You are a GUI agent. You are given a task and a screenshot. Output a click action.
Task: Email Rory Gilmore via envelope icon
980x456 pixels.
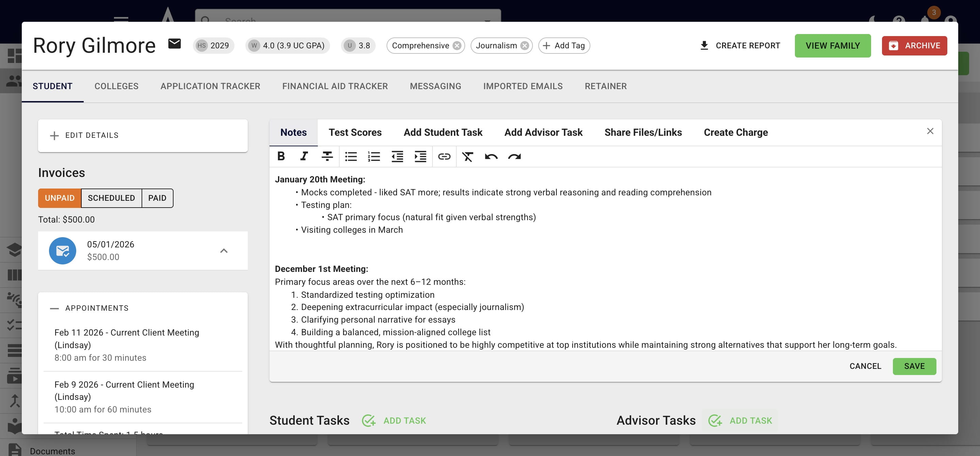(x=175, y=44)
